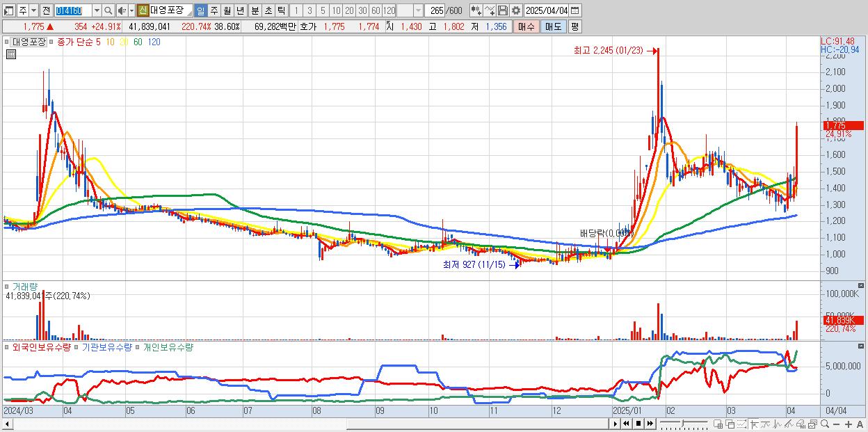Viewport: 868px width, 432px height.
Task: Add a candlestick chart overlay icon
Action: click(476, 11)
